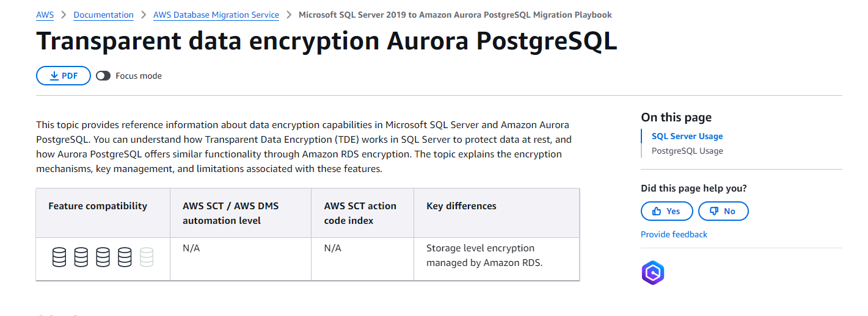Click the Amazon Q assistant icon
The width and height of the screenshot is (868, 316).
tap(652, 273)
